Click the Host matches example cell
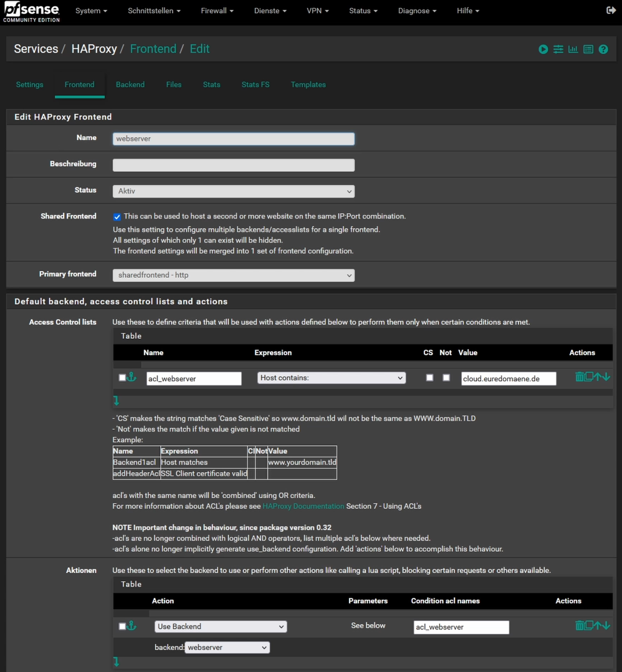622x672 pixels. coord(204,463)
